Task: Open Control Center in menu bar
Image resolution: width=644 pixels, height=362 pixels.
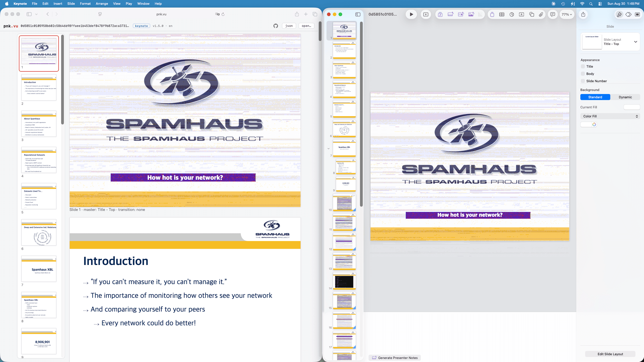Action: tap(600, 4)
